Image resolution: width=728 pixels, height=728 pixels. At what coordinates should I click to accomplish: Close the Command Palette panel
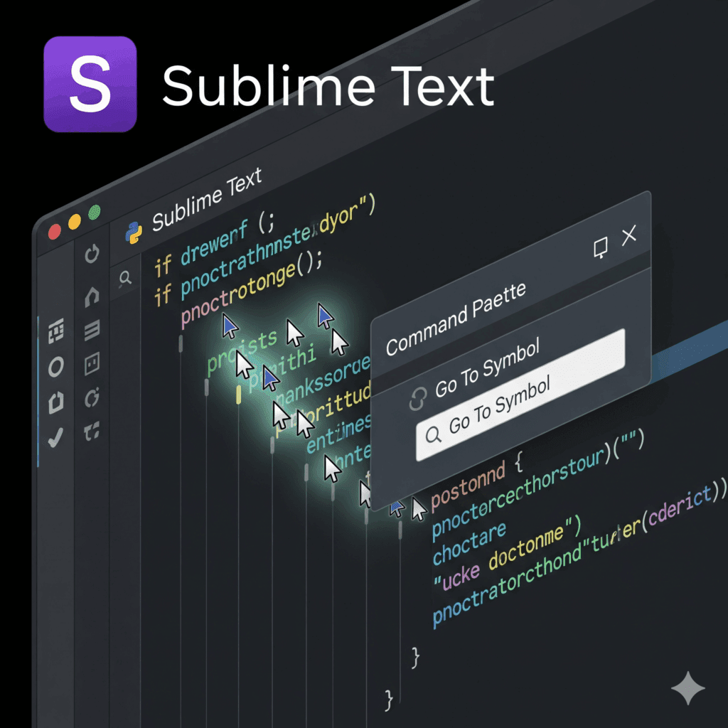(x=629, y=237)
